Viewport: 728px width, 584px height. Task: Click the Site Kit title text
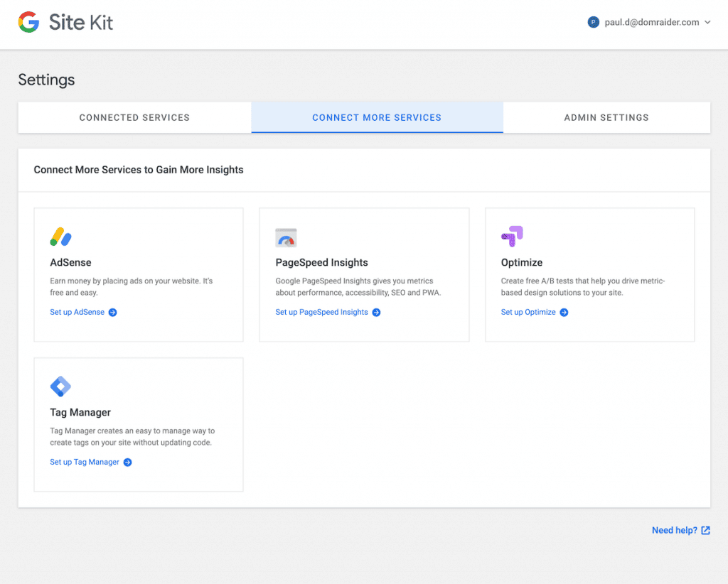(x=81, y=22)
